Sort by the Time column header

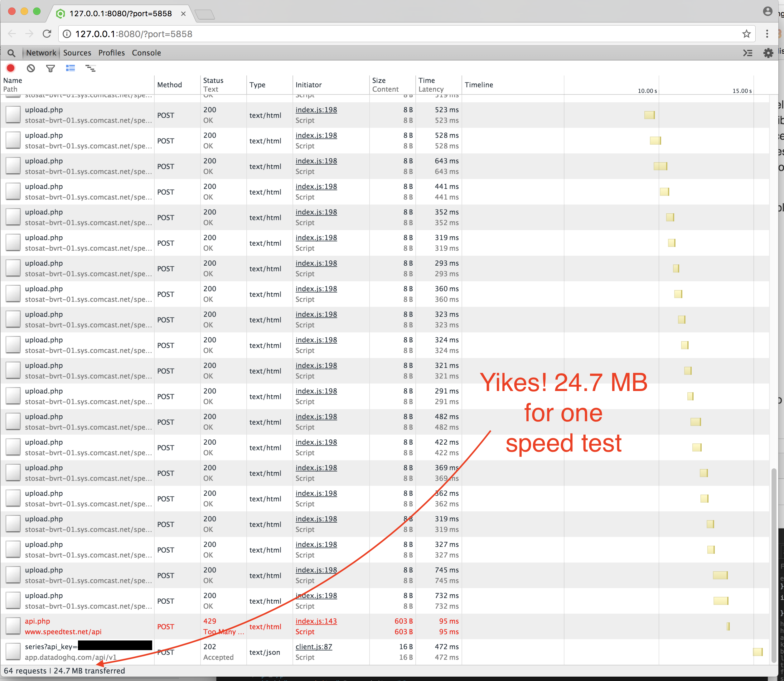coord(439,85)
